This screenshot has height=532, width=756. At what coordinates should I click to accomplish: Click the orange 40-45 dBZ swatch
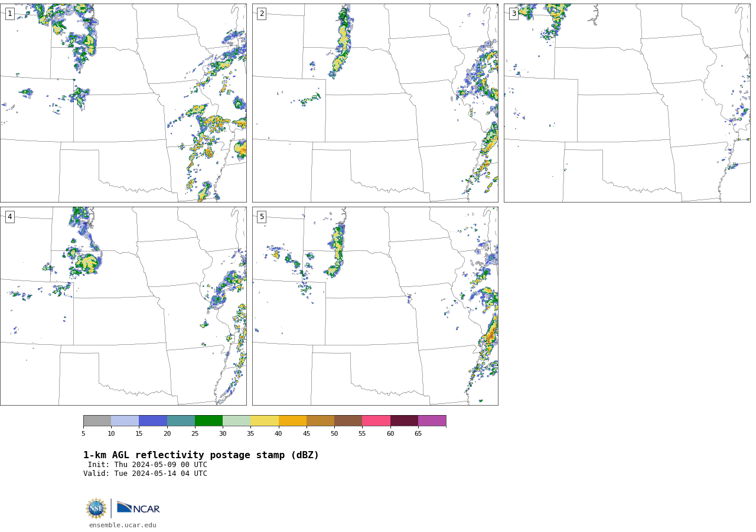point(292,420)
